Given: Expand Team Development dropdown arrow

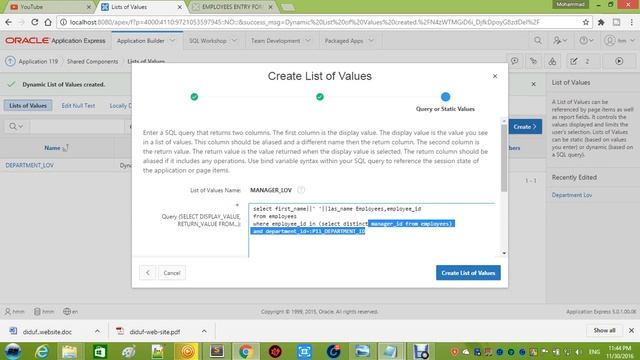Looking at the screenshot, I should (x=308, y=41).
